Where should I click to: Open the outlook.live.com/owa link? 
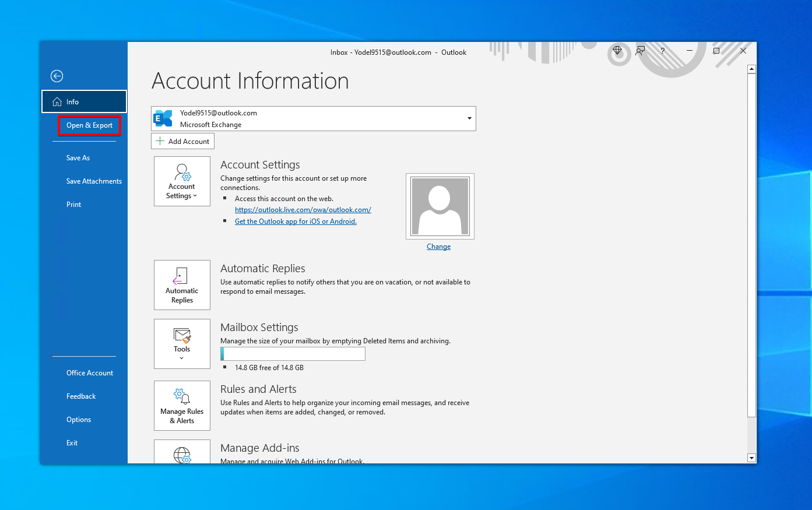[303, 210]
